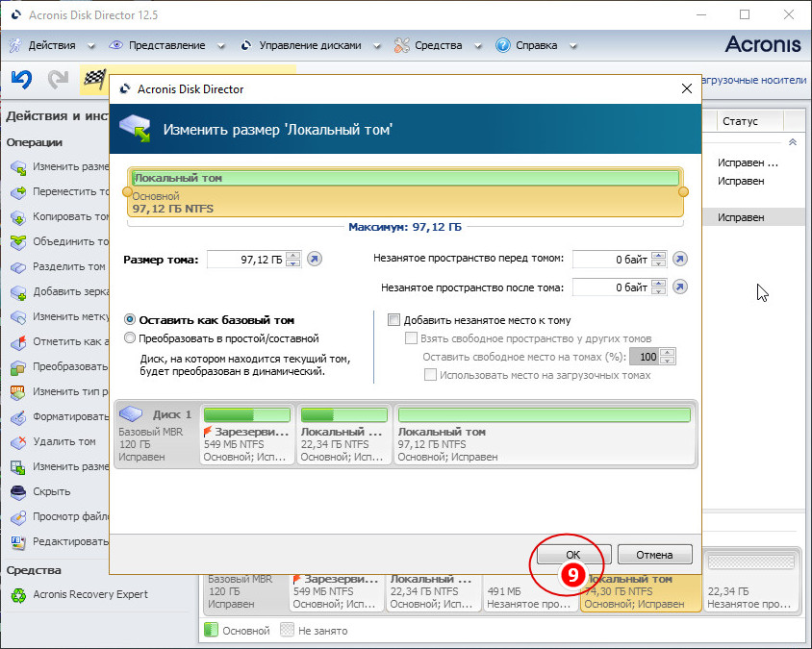812x649 pixels.
Task: Check 'Взять свободное пространство у других томов'
Action: [411, 338]
